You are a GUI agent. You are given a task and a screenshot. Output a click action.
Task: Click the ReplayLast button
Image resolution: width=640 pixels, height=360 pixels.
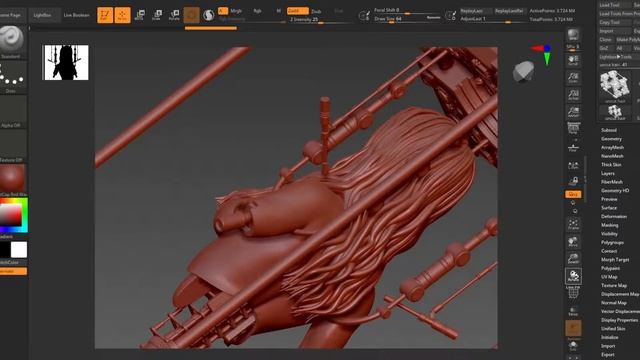(x=475, y=11)
